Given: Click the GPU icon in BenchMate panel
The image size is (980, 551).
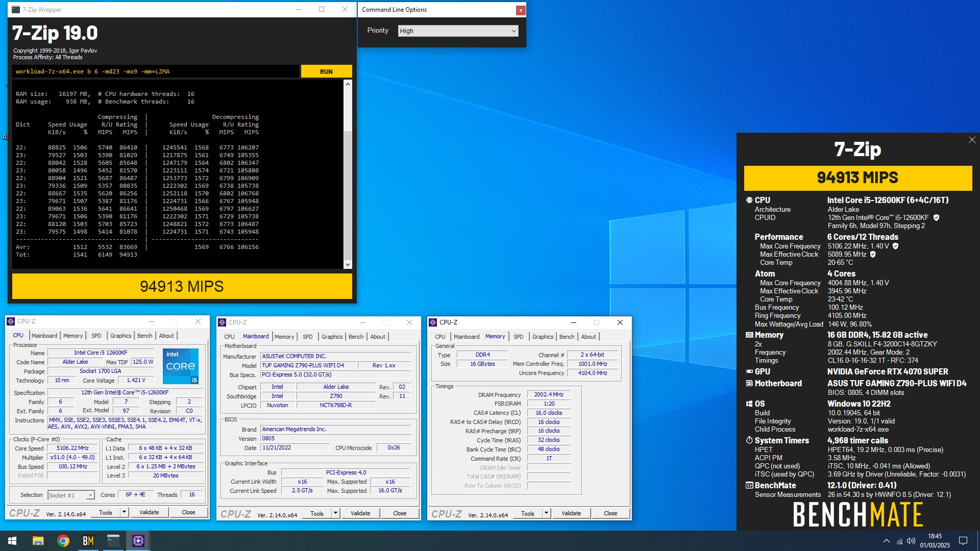Looking at the screenshot, I should 749,372.
